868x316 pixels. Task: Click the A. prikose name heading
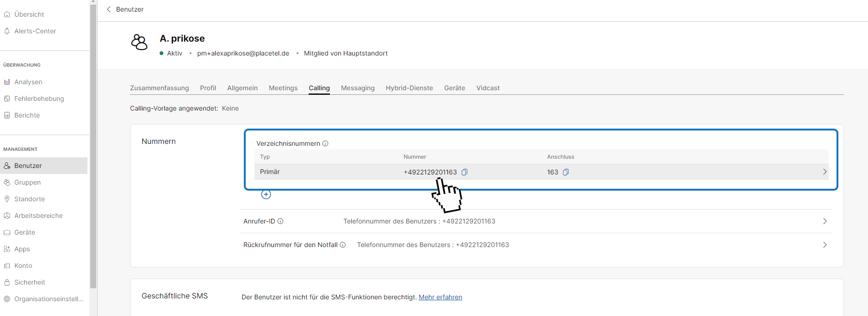pyautogui.click(x=182, y=38)
